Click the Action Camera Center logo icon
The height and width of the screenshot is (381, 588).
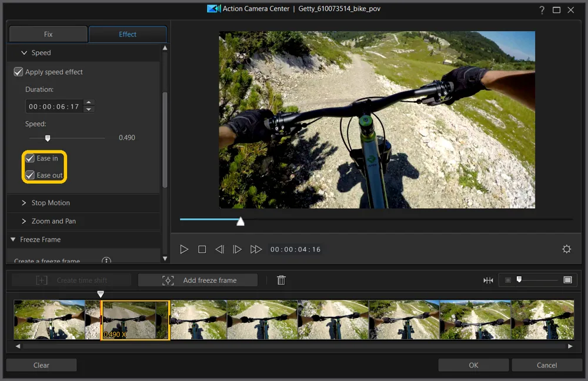pyautogui.click(x=214, y=9)
